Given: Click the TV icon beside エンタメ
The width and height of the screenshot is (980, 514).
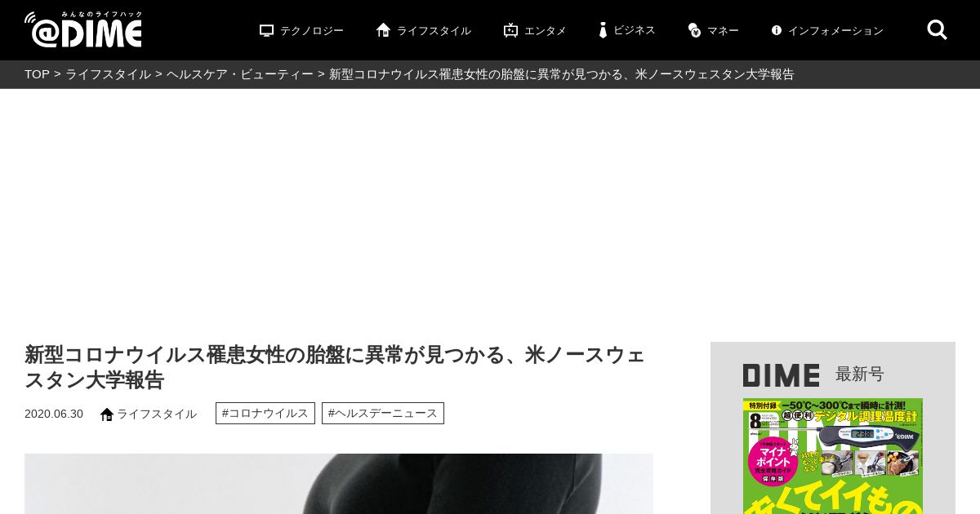Looking at the screenshot, I should point(510,30).
